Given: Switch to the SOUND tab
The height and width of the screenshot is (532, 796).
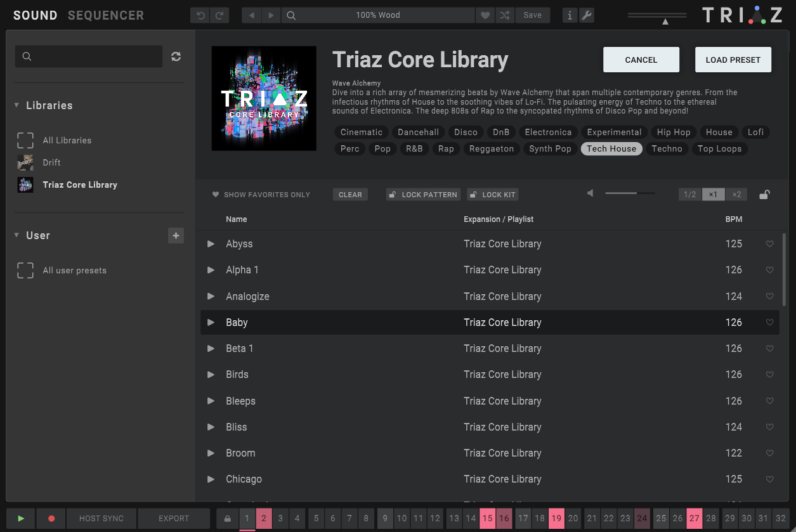Looking at the screenshot, I should 35,15.
